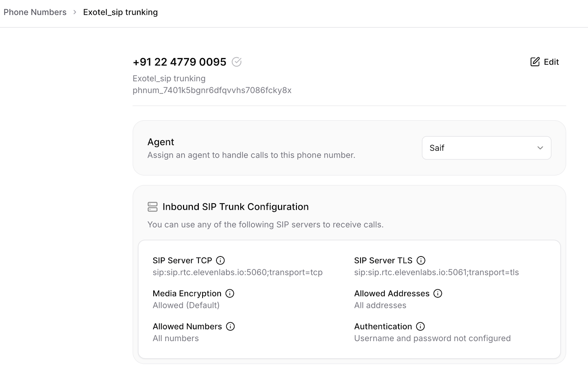Image resolution: width=588 pixels, height=380 pixels.
Task: Click the 'All addresses' value
Action: coord(380,305)
